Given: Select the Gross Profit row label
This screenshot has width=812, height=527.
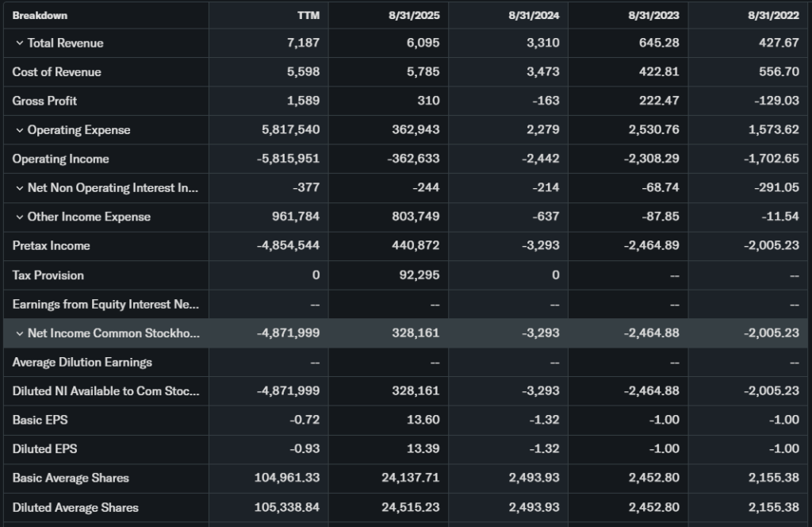Looking at the screenshot, I should coord(44,101).
